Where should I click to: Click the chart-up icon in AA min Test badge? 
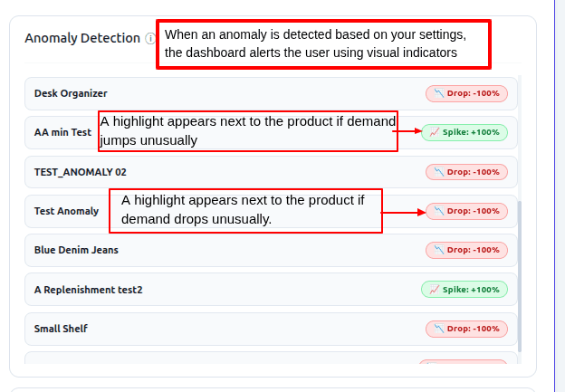435,132
